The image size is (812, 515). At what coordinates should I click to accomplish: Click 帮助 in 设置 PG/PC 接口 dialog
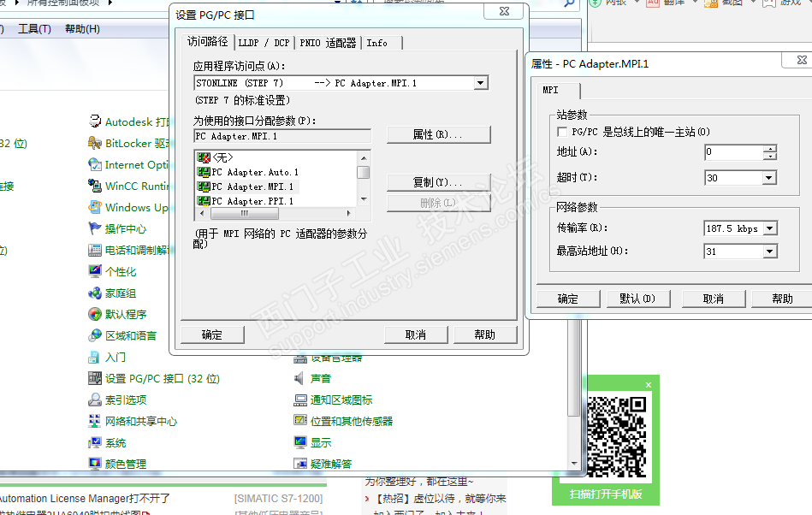click(x=484, y=334)
